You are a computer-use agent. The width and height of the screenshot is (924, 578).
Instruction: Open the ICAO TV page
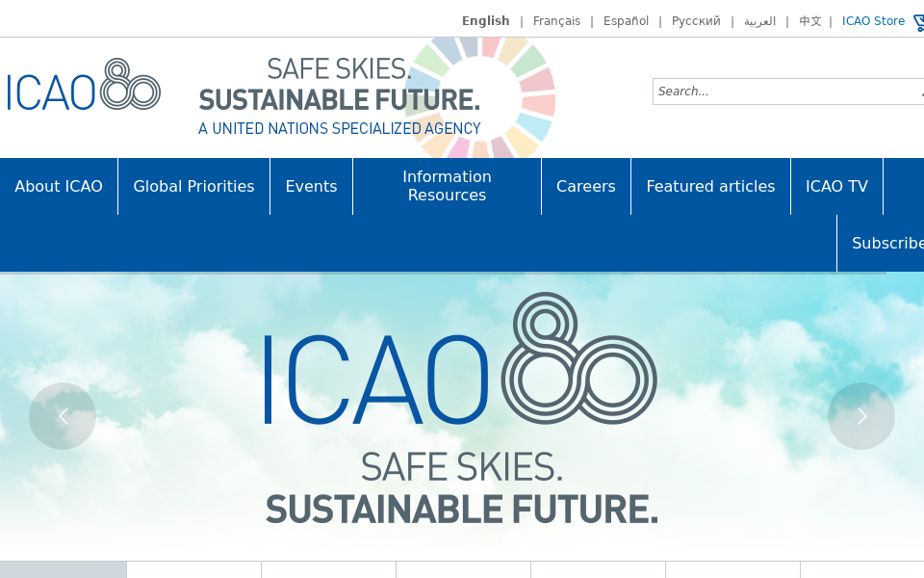click(x=836, y=186)
